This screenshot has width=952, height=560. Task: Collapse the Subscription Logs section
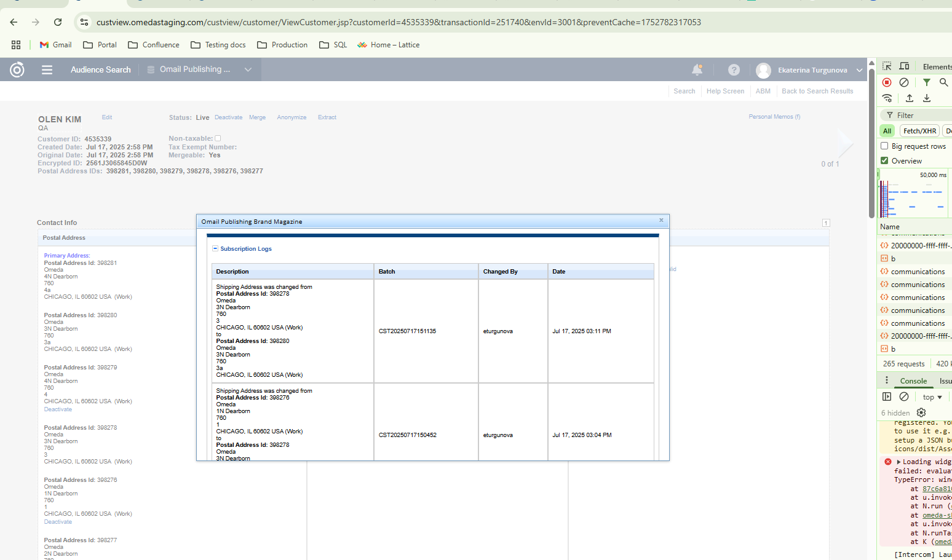coord(215,249)
